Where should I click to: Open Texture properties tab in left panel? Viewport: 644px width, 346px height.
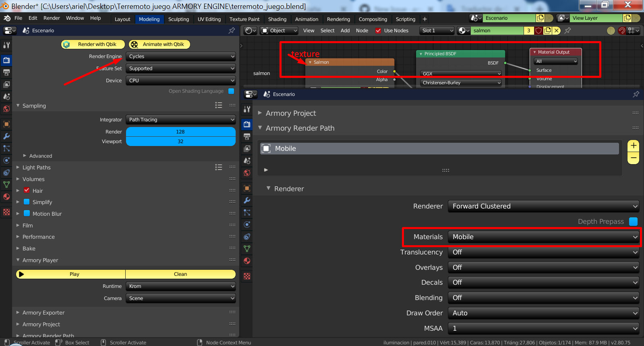6,212
